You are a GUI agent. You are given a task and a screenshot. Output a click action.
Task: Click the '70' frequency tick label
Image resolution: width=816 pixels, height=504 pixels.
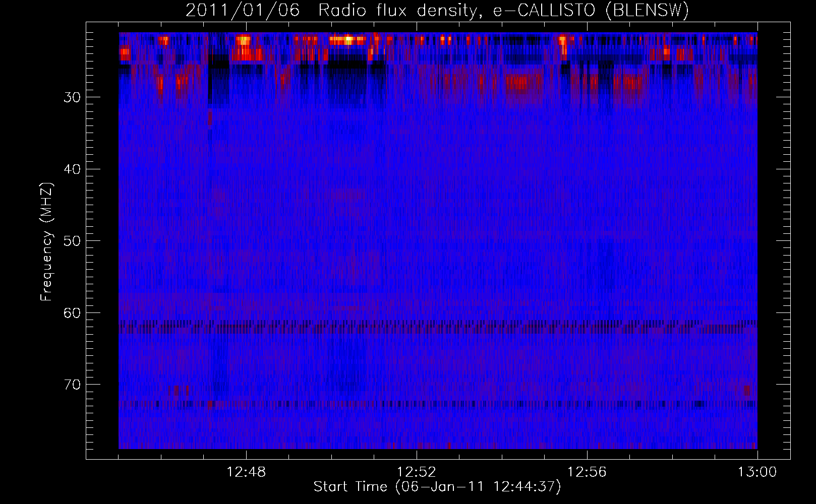point(72,385)
